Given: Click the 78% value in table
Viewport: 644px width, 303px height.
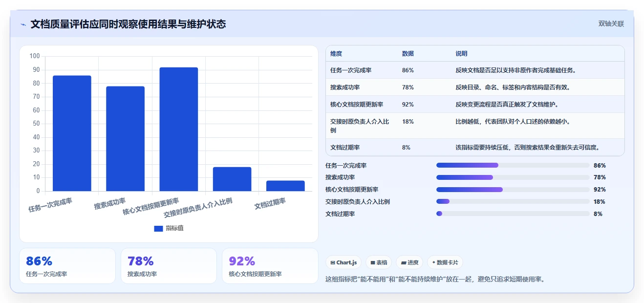Looking at the screenshot, I should pos(408,87).
